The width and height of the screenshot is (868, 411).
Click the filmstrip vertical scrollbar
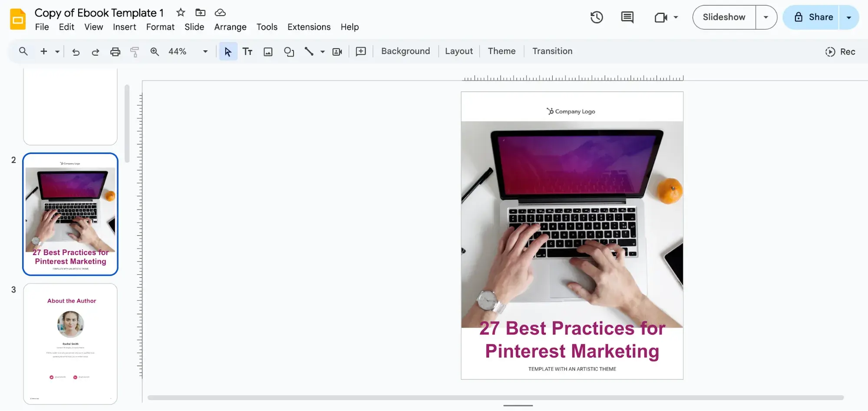coord(127,123)
